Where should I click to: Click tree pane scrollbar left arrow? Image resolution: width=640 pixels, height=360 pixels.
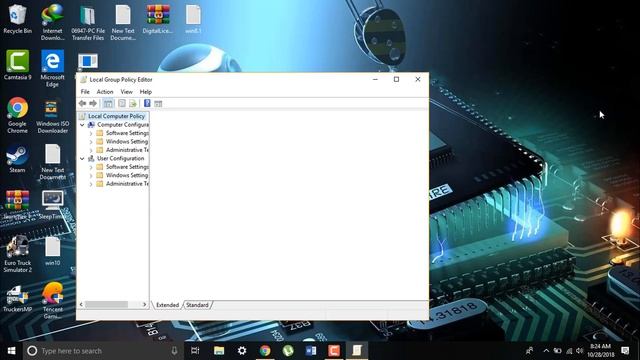81,304
